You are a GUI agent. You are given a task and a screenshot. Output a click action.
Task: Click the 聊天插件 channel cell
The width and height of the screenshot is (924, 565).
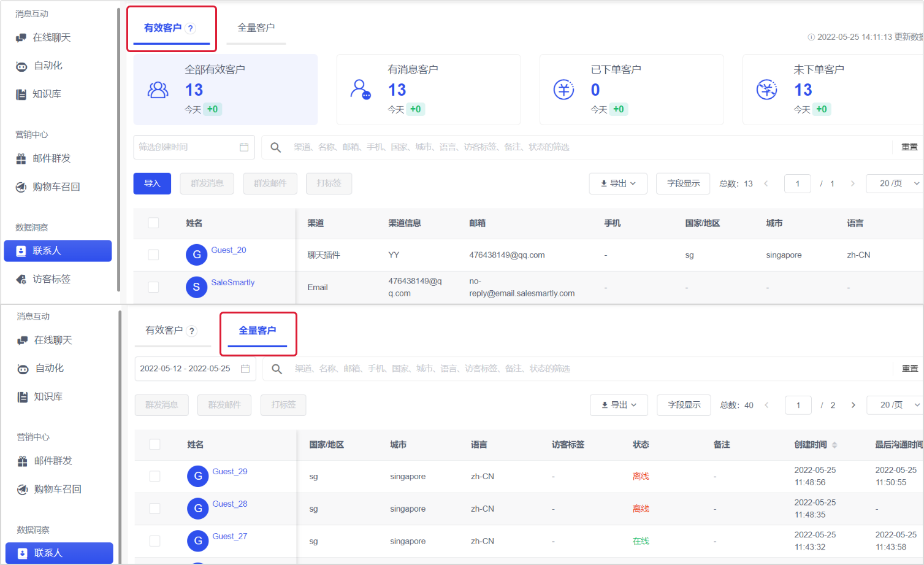pyautogui.click(x=324, y=255)
